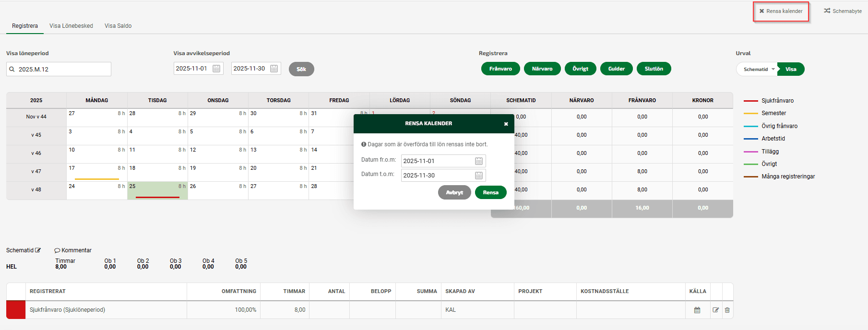
Task: Switch to the Visa Lönebesked tab
Action: point(71,26)
